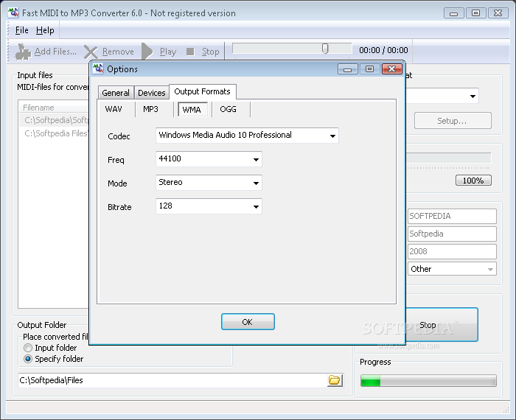Select the WMA format tab
516x420 pixels.
[192, 110]
